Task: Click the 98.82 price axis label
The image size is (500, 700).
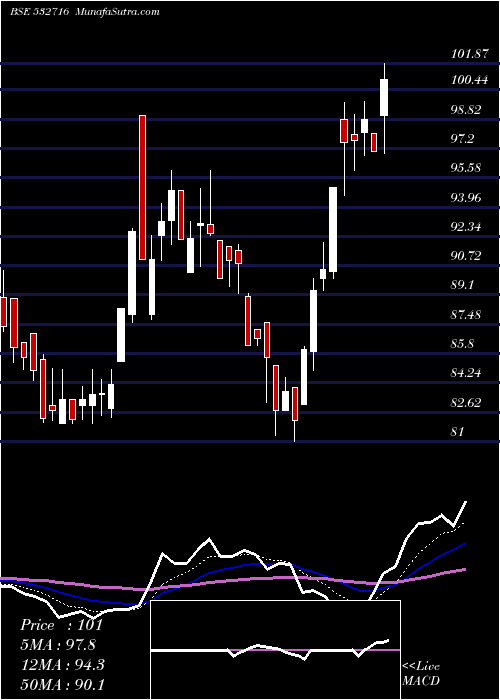Action: [466, 109]
